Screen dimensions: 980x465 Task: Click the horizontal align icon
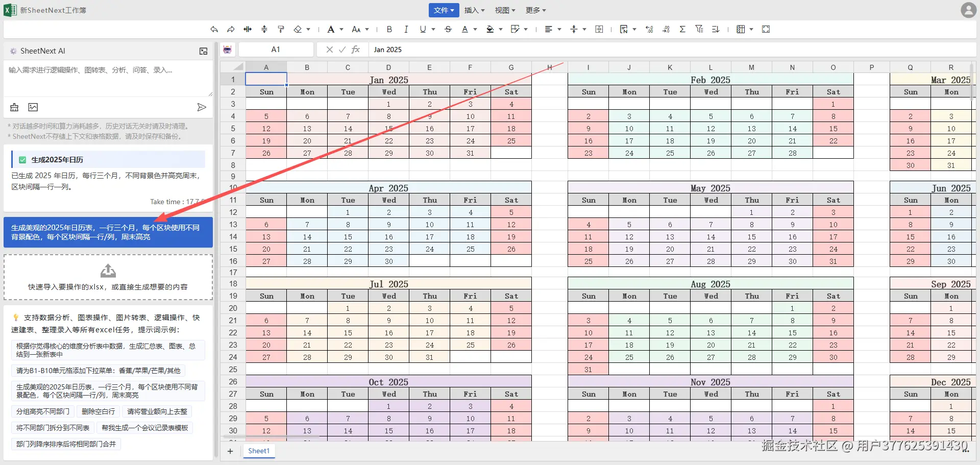pyautogui.click(x=549, y=30)
